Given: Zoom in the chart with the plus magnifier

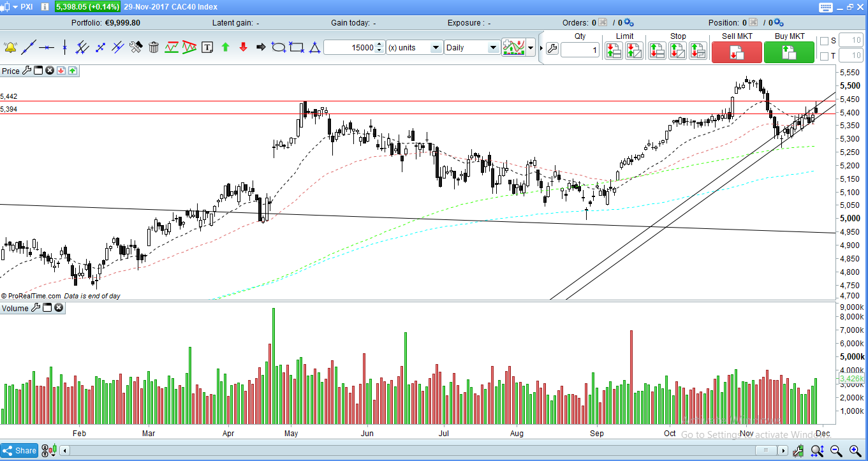Looking at the screenshot, I should click(854, 451).
